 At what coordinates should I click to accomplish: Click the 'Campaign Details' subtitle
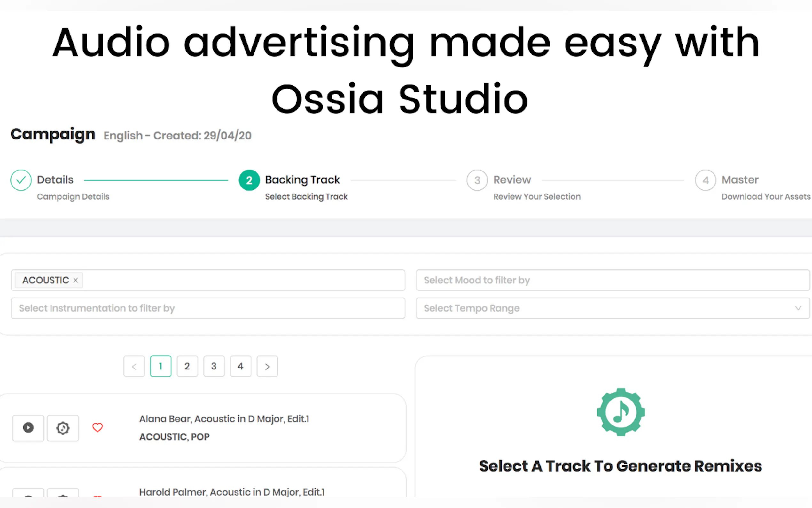point(73,196)
